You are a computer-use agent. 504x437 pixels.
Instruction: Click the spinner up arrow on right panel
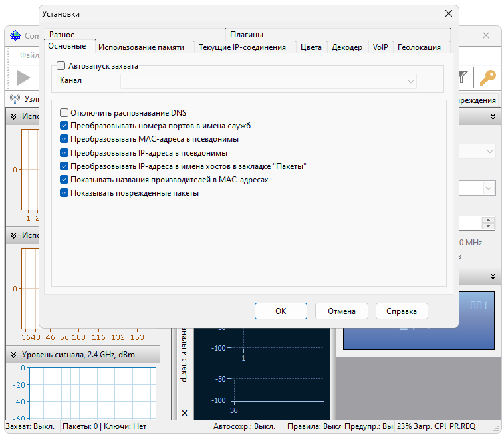pos(489,220)
